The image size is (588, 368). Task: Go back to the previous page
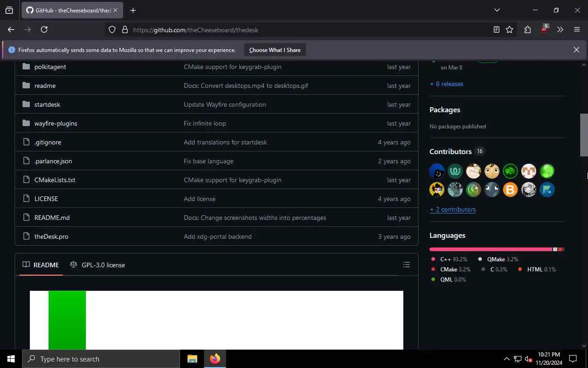pos(11,29)
